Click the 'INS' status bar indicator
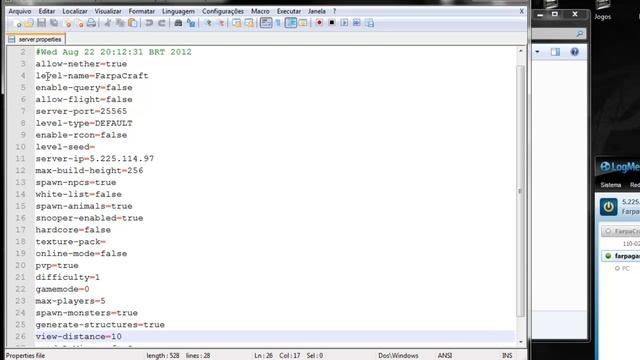 pos(507,356)
